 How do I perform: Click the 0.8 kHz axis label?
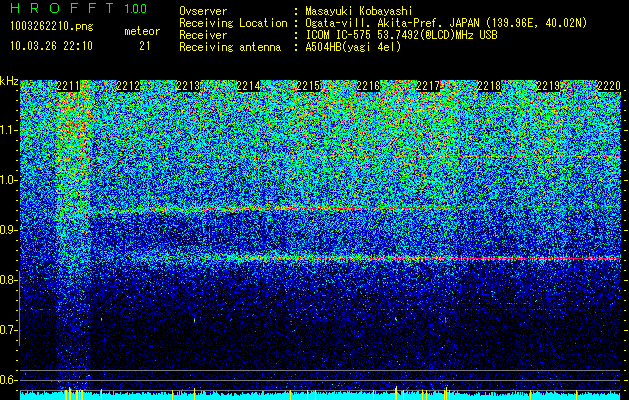tap(8, 280)
